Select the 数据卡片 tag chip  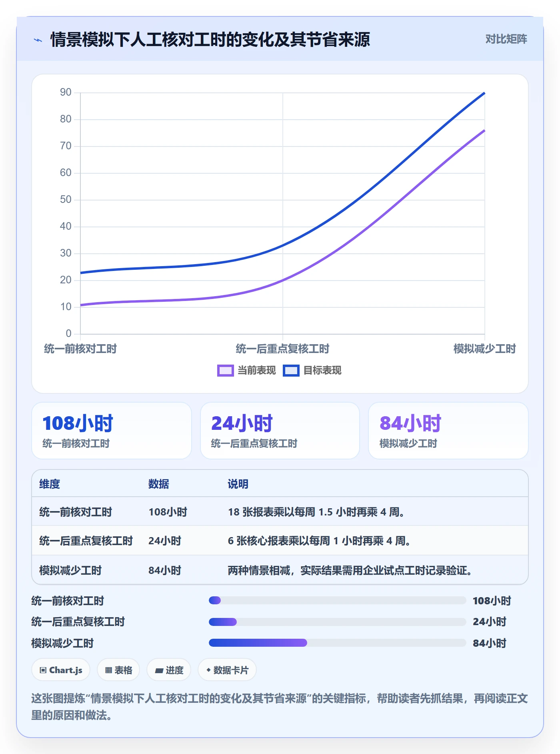(227, 670)
